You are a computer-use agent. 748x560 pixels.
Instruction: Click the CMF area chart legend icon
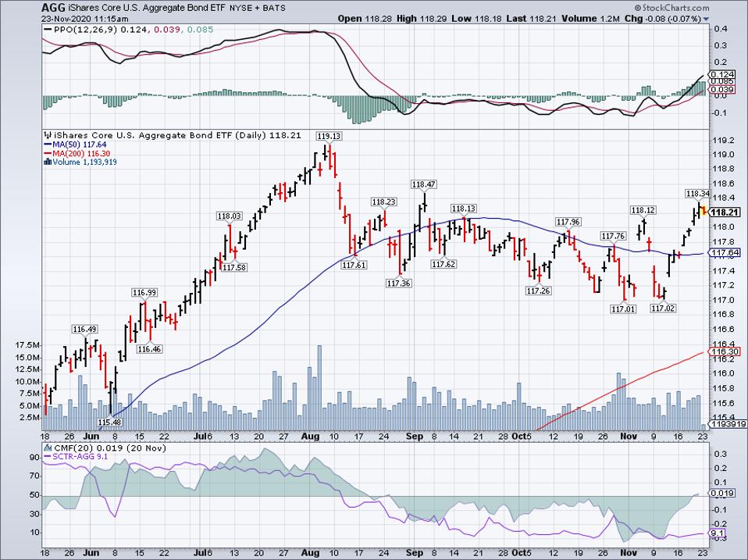(48, 448)
